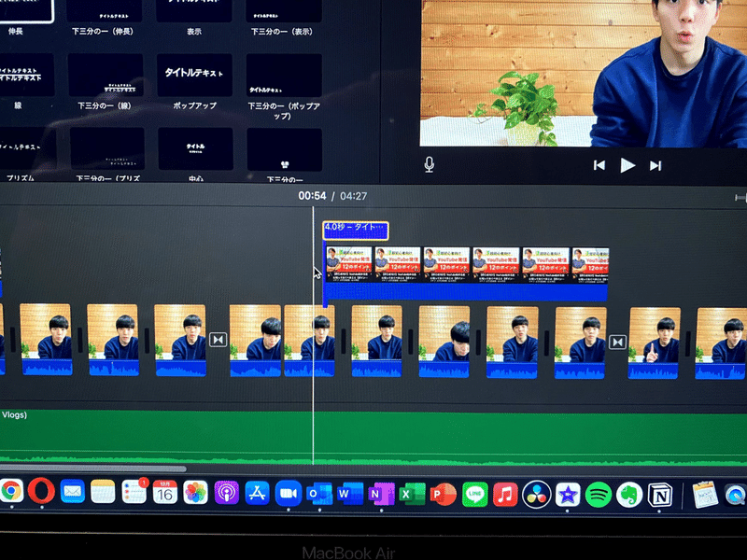
Task: Open Photos from the Dock
Action: coord(195,492)
